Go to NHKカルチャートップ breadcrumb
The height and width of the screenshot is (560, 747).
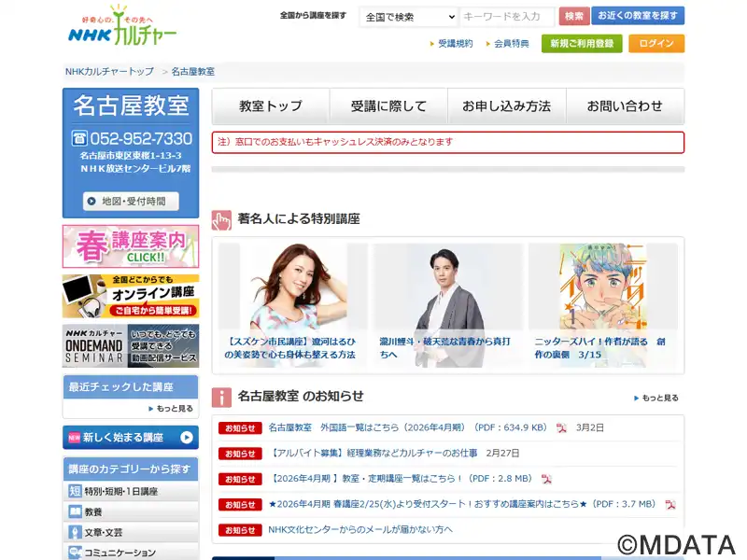click(x=109, y=72)
